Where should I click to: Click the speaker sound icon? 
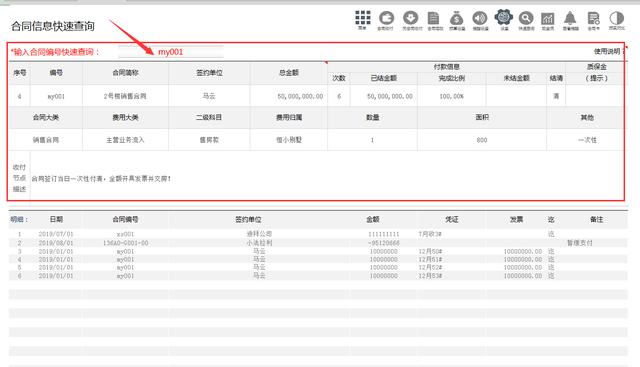[480, 18]
